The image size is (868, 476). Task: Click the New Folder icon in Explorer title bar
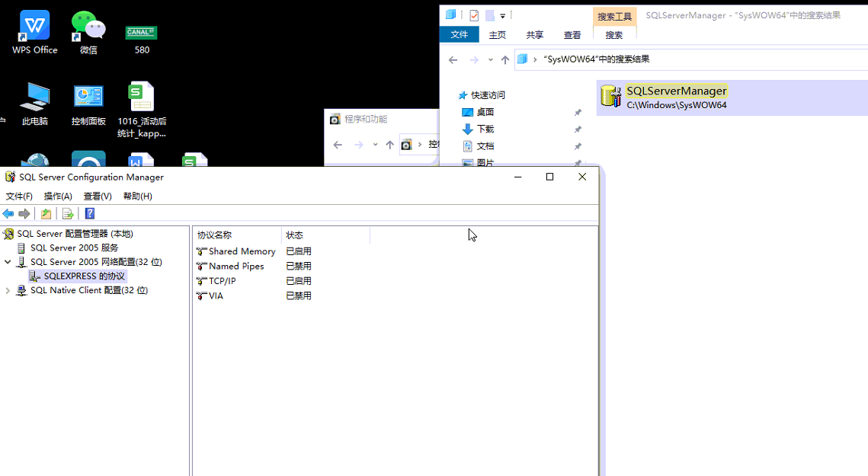490,15
